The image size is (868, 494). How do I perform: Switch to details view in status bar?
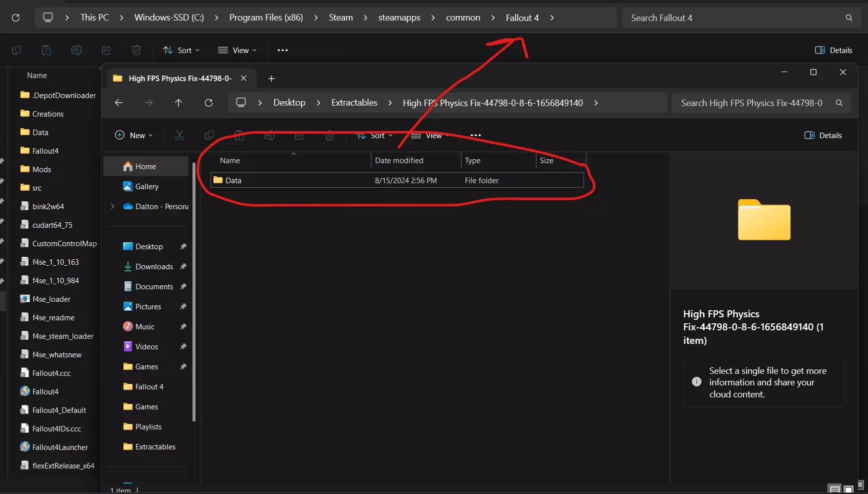click(x=834, y=489)
